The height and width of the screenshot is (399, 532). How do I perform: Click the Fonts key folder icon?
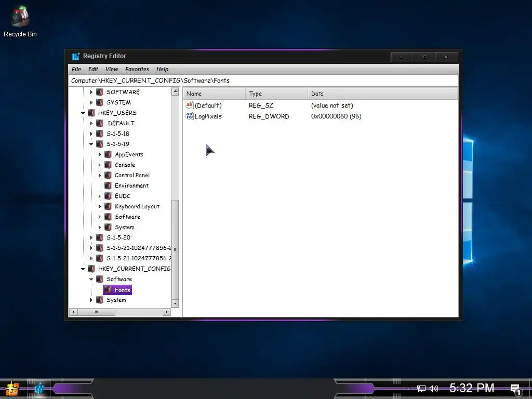[108, 290]
